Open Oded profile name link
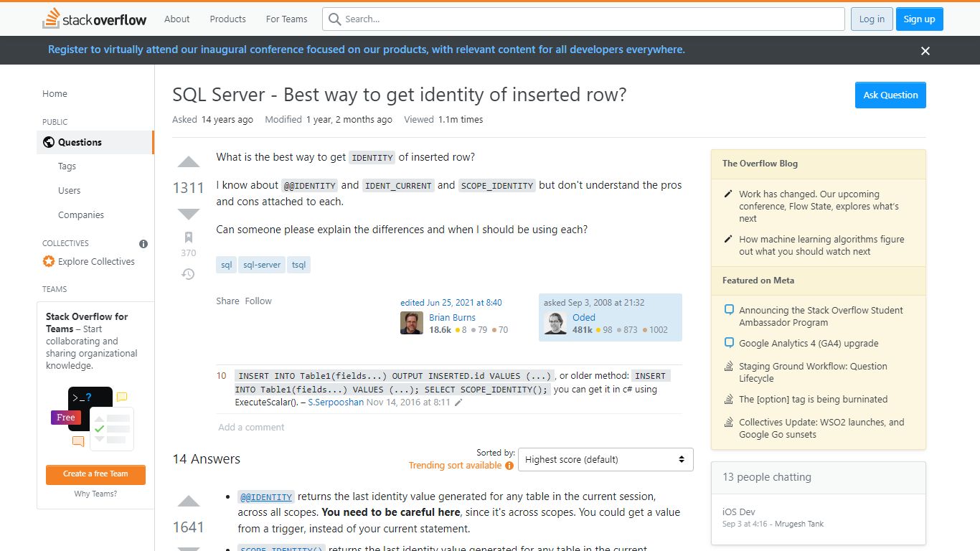This screenshot has height=551, width=980. [x=584, y=317]
